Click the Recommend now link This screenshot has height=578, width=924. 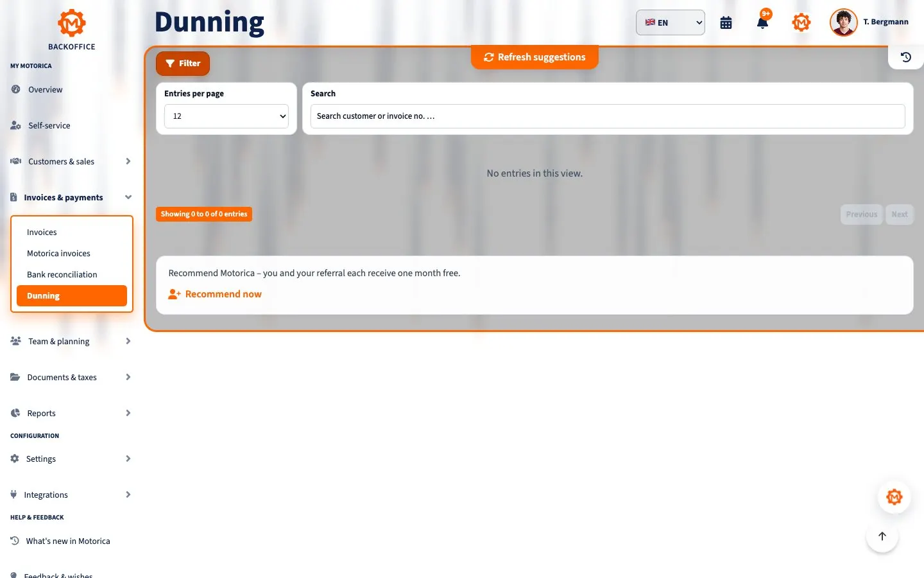click(215, 294)
